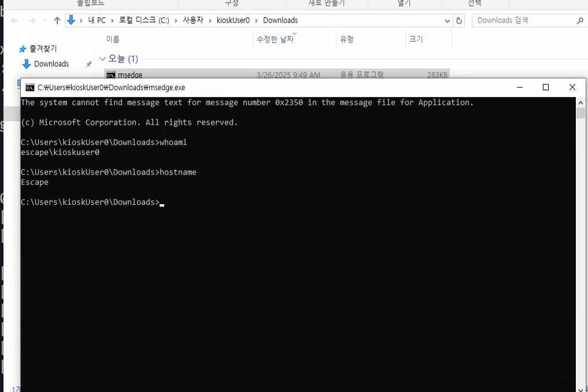The width and height of the screenshot is (588, 392).
Task: Click the Microsoft Corporation copyright line
Action: (x=130, y=123)
